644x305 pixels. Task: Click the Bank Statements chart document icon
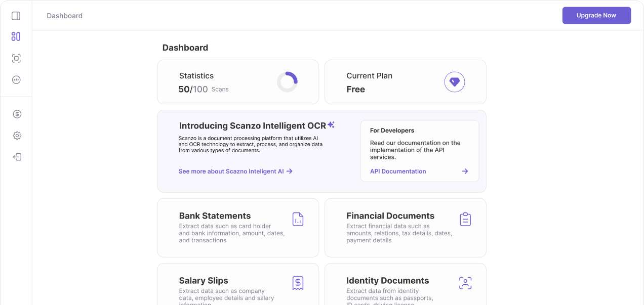(x=298, y=219)
